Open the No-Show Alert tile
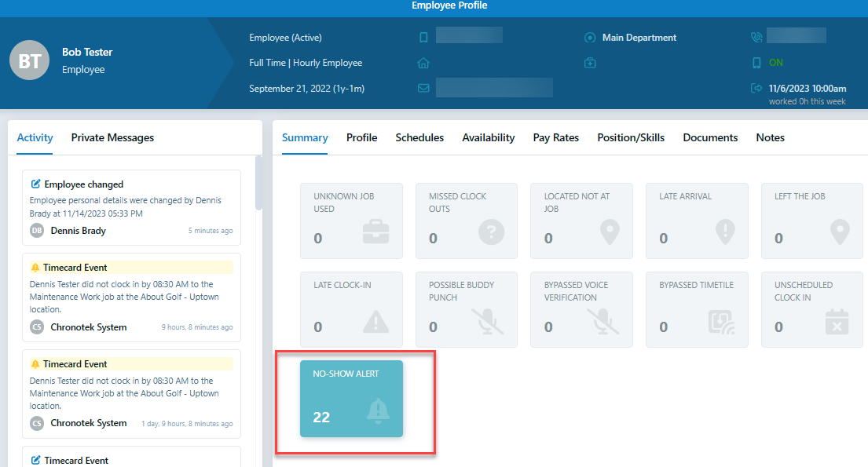This screenshot has height=467, width=868. (351, 398)
